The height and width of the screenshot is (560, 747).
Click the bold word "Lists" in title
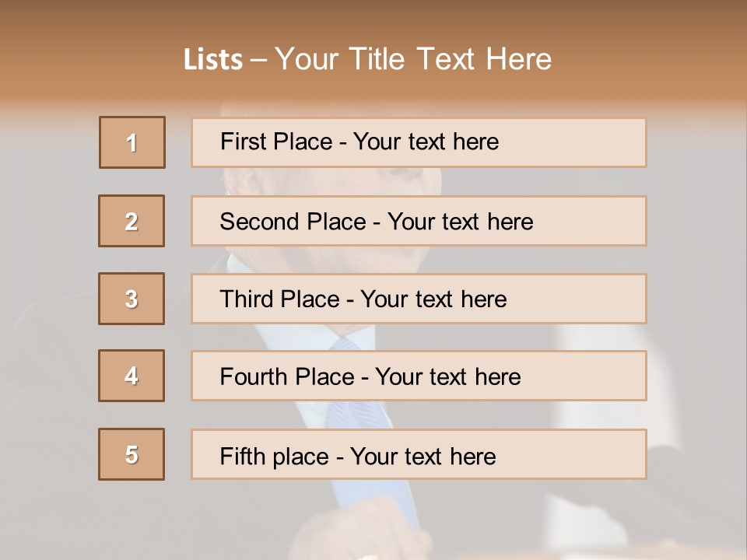[213, 60]
